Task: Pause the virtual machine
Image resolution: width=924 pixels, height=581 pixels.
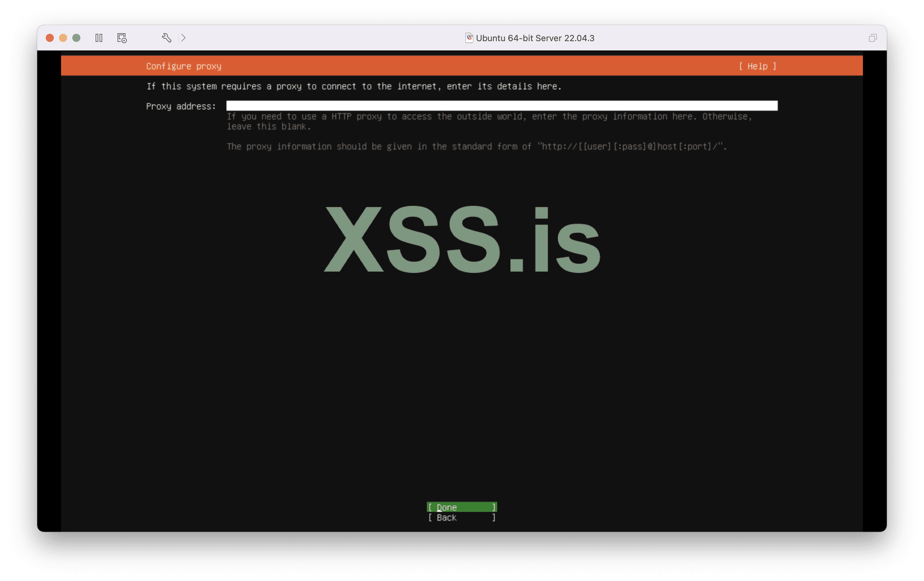Action: [x=99, y=38]
